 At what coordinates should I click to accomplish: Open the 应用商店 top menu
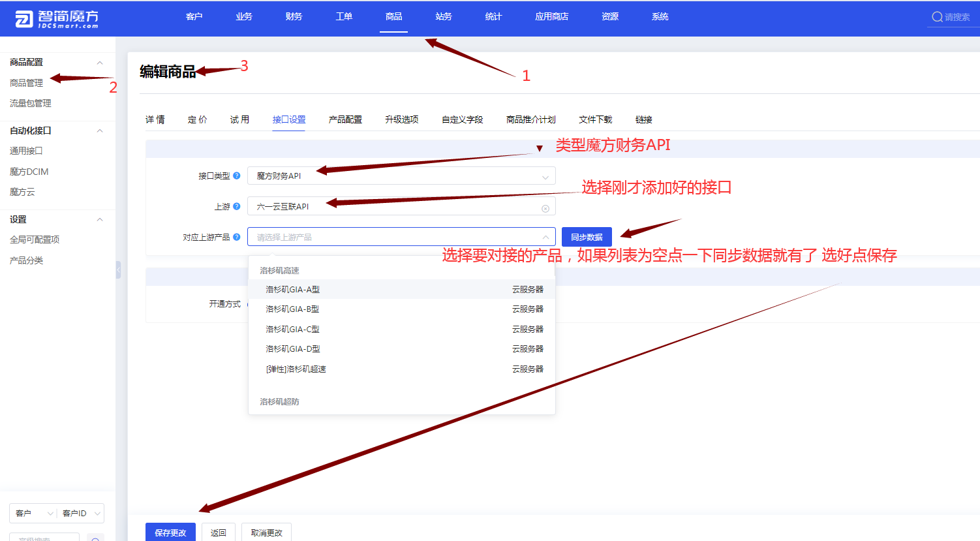click(x=552, y=17)
